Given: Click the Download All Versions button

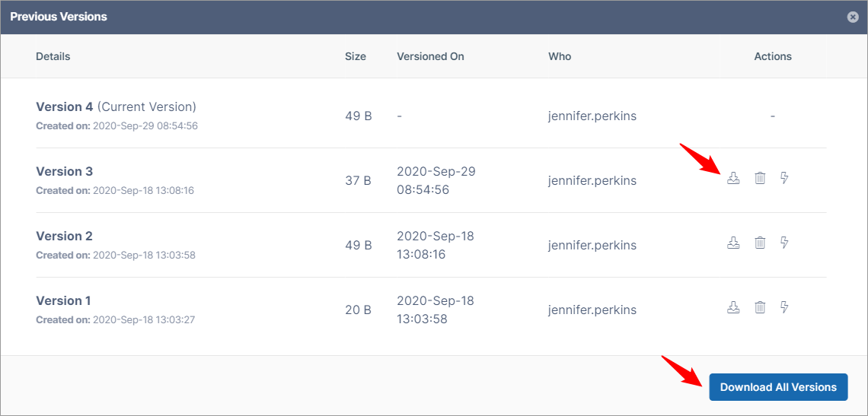Looking at the screenshot, I should point(778,387).
